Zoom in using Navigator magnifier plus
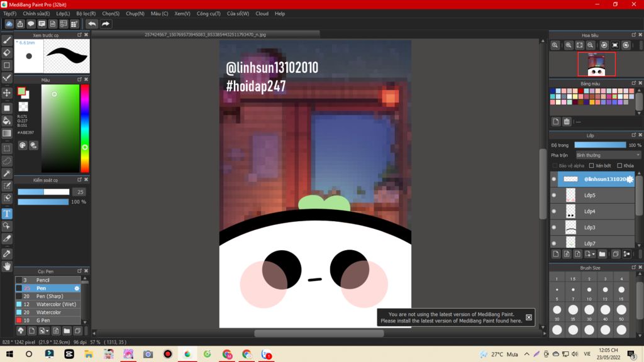644x362 pixels. tap(569, 45)
